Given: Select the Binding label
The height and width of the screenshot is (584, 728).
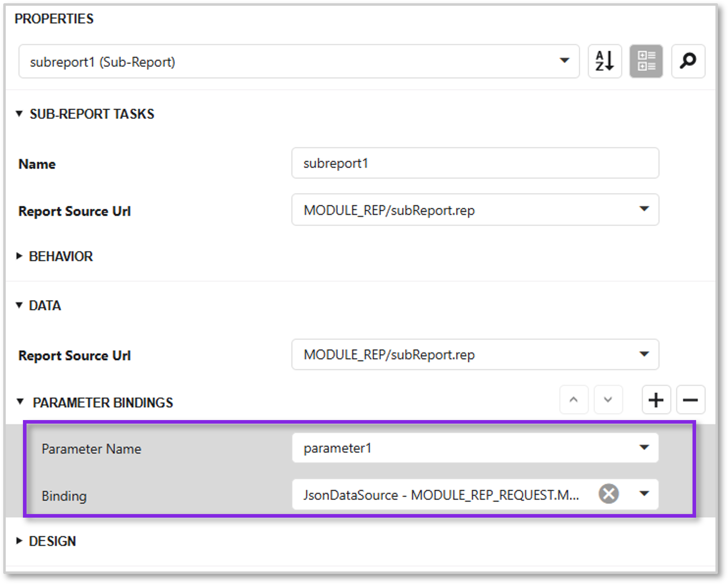Looking at the screenshot, I should 64,496.
